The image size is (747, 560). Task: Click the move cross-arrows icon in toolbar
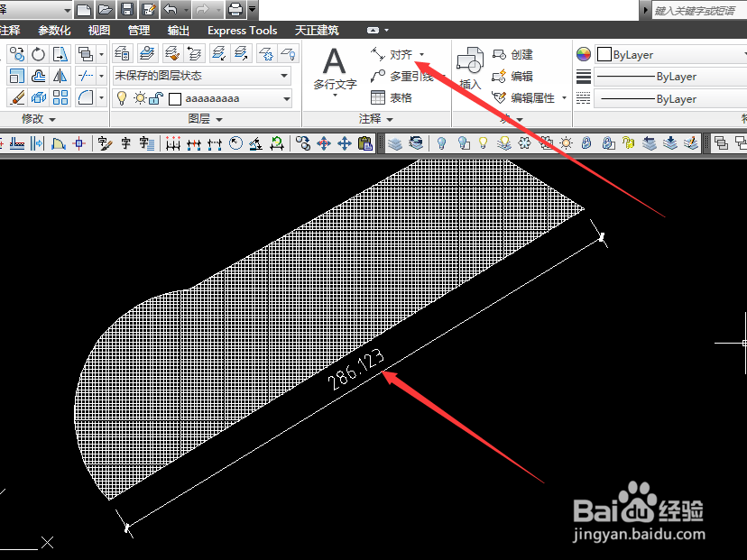click(x=345, y=142)
